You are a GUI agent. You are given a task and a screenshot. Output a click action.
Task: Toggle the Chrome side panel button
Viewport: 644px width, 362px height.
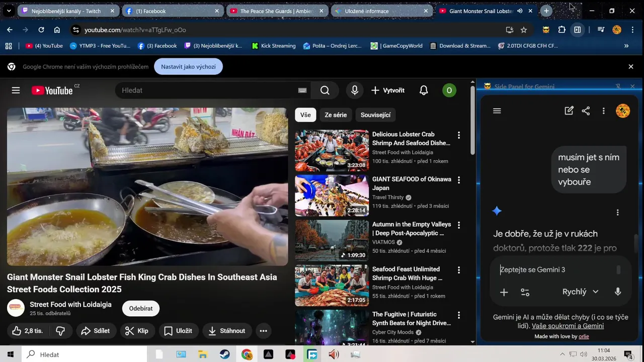coord(578,30)
